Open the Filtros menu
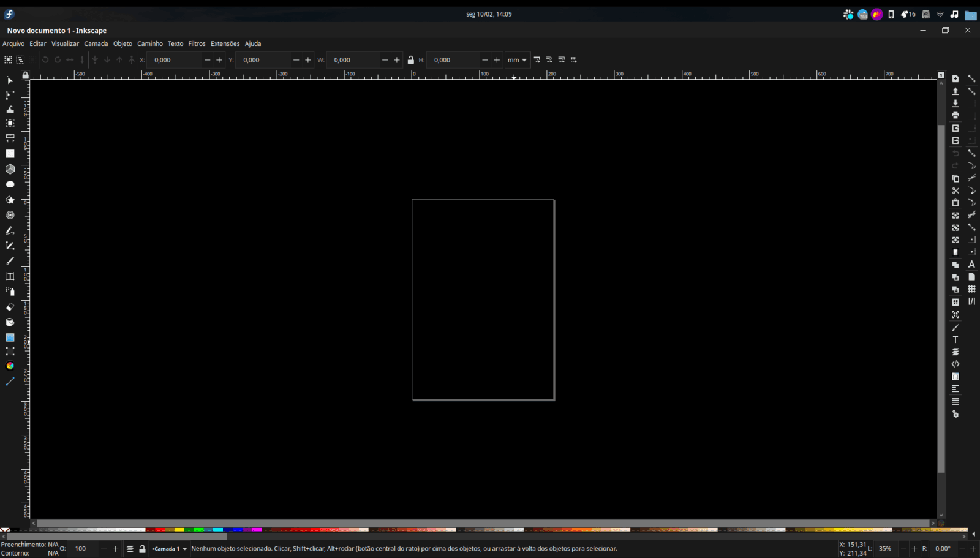 pyautogui.click(x=197, y=43)
